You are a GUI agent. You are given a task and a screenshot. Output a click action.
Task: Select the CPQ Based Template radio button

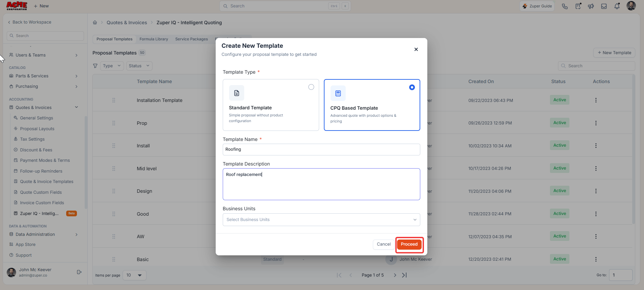412,87
